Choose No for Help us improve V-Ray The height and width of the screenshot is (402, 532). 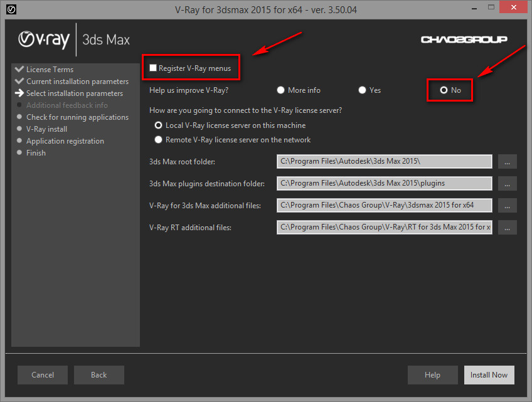pyautogui.click(x=444, y=90)
